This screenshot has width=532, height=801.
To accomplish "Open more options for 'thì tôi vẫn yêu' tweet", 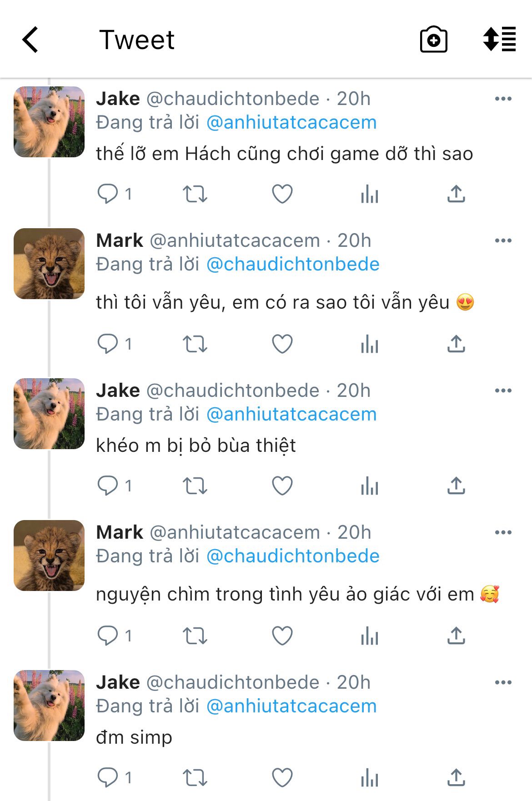I will pyautogui.click(x=503, y=240).
